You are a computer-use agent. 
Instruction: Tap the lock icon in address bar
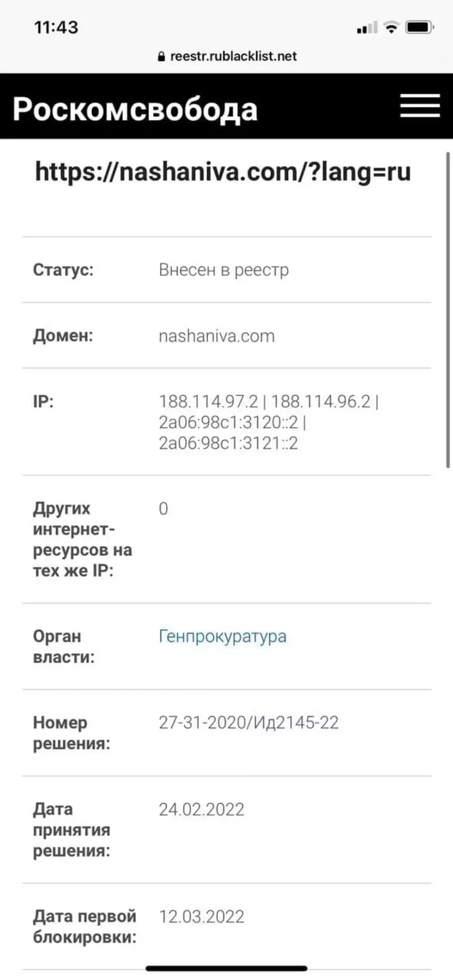[x=161, y=57]
